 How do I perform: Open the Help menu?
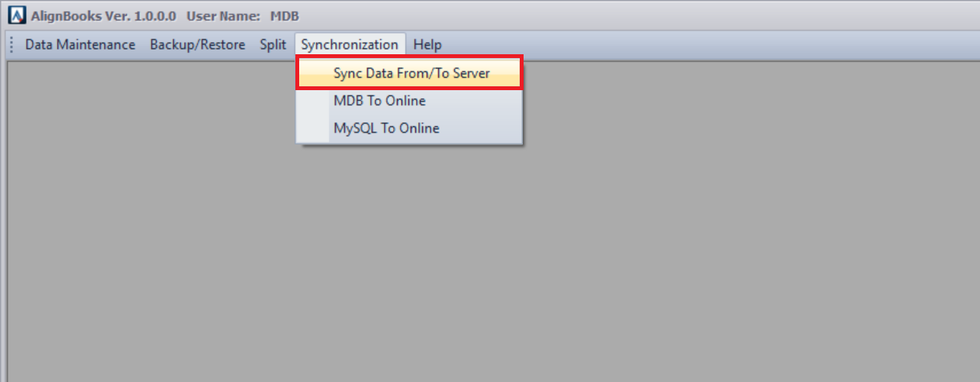click(427, 44)
